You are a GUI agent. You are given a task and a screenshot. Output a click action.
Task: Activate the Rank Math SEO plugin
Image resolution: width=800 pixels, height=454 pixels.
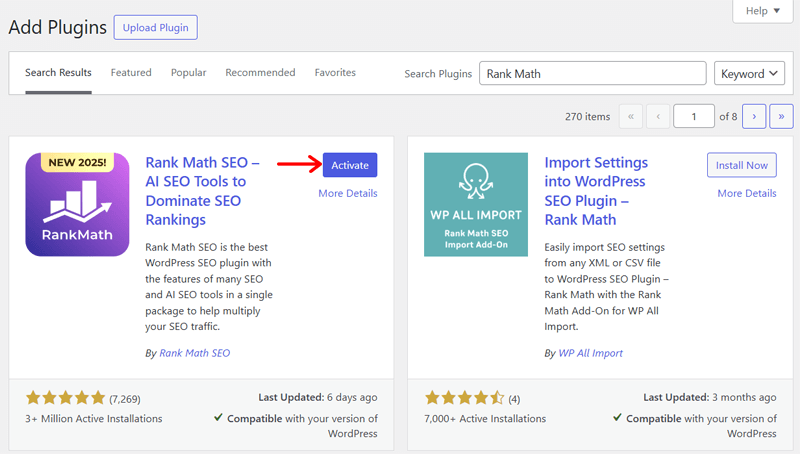coord(350,166)
